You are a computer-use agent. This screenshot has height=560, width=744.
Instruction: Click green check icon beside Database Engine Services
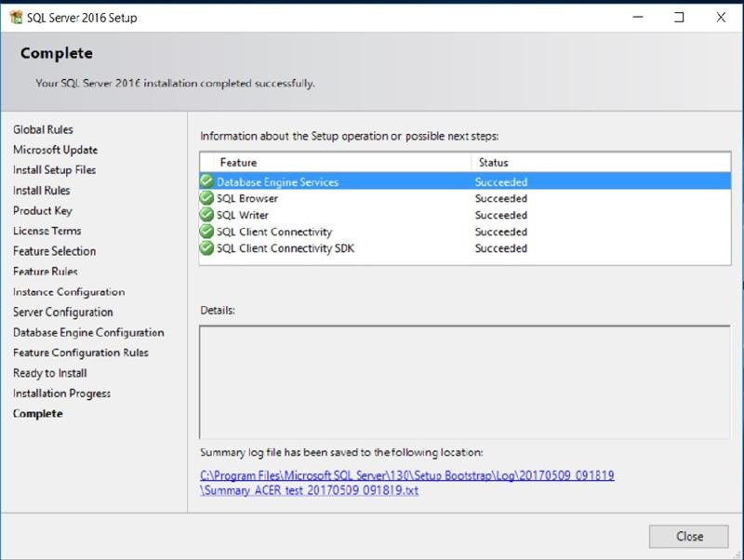coord(206,182)
